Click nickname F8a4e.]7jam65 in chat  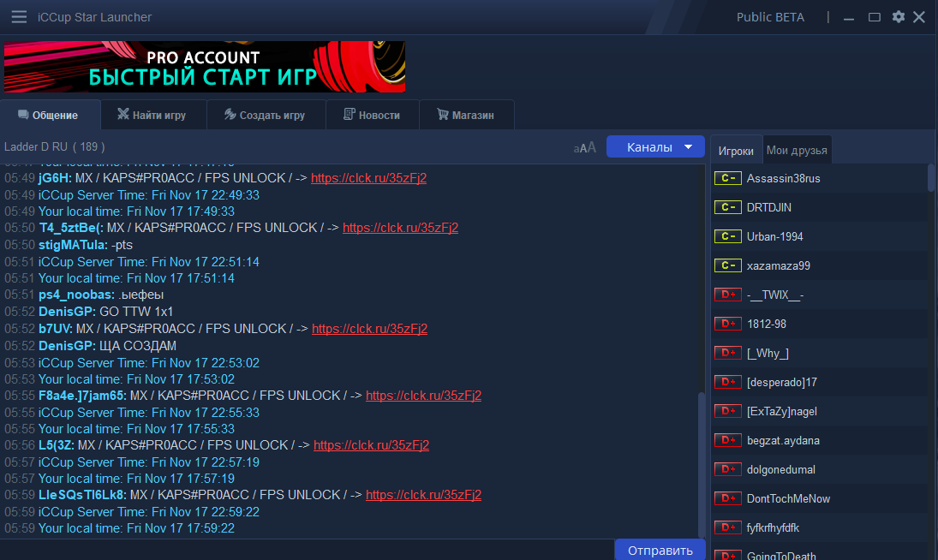click(x=82, y=396)
